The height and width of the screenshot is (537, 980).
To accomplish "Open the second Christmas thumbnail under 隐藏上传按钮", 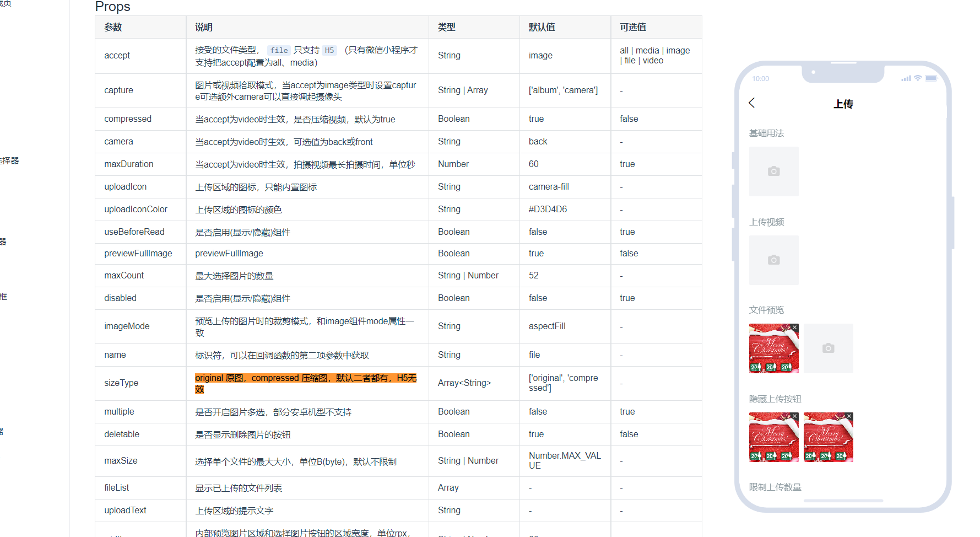I will (826, 440).
